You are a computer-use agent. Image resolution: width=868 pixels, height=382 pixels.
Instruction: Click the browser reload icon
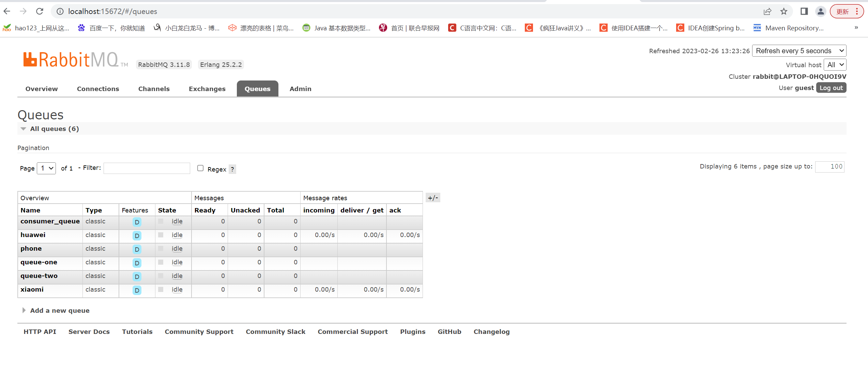pyautogui.click(x=40, y=11)
